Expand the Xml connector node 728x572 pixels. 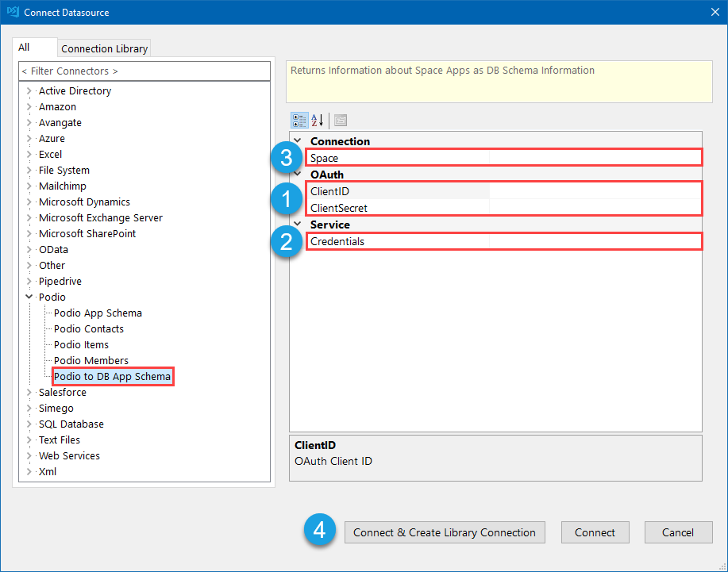click(29, 471)
